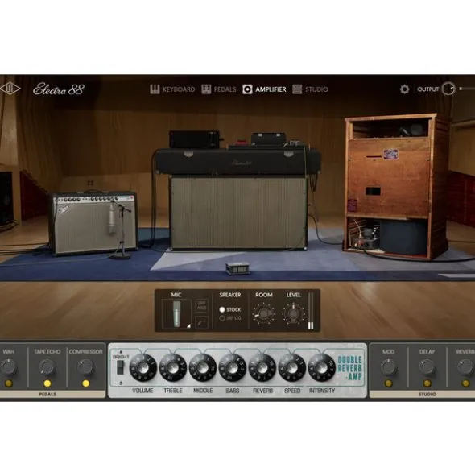The width and height of the screenshot is (475, 476).
Task: Select the Stock speaker option
Action: [x=230, y=309]
